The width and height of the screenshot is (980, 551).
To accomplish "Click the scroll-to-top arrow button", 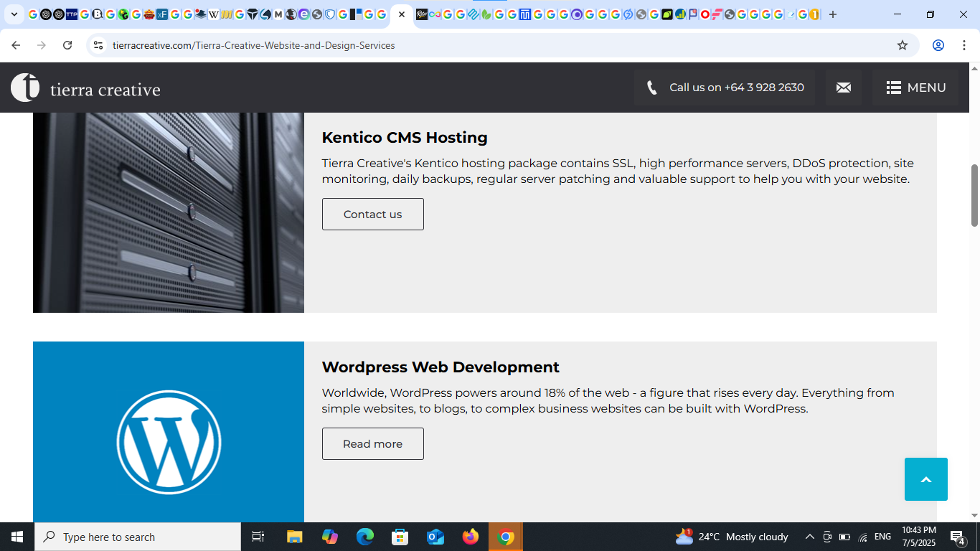I will [x=926, y=479].
